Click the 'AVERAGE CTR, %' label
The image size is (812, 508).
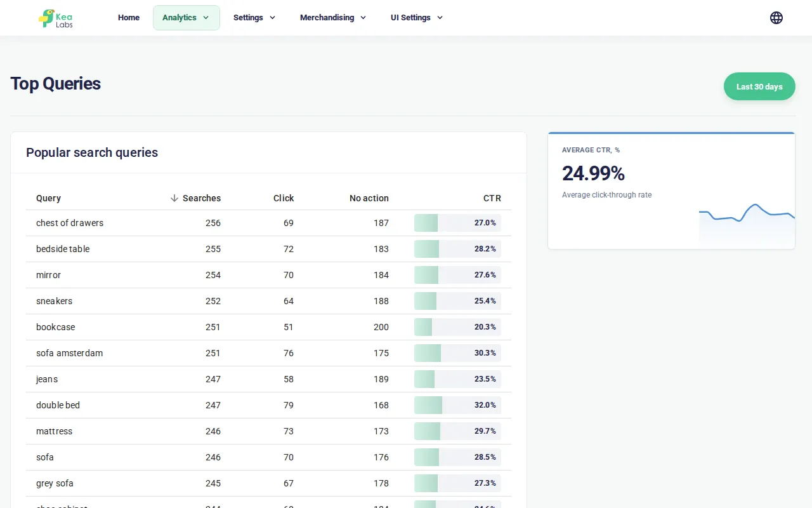pyautogui.click(x=591, y=150)
